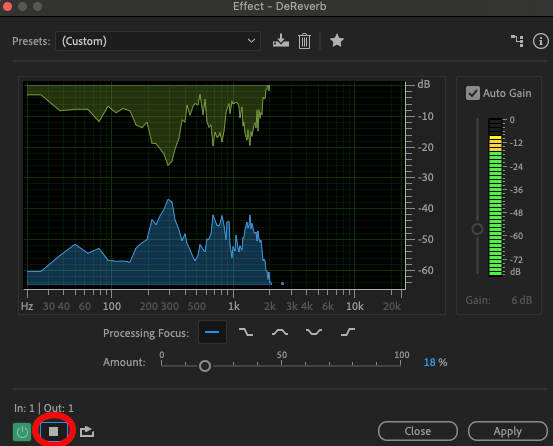Click the Amount slider handle
This screenshot has width=553, height=446.
click(x=205, y=366)
